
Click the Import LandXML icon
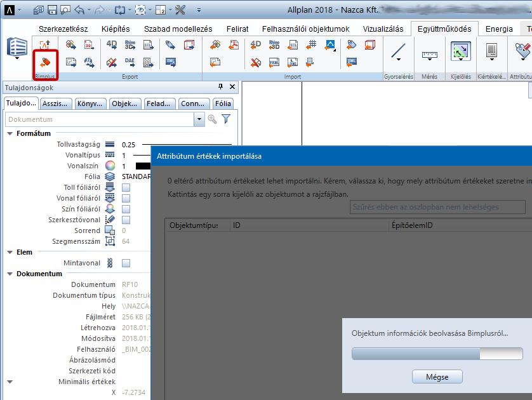[x=293, y=62]
